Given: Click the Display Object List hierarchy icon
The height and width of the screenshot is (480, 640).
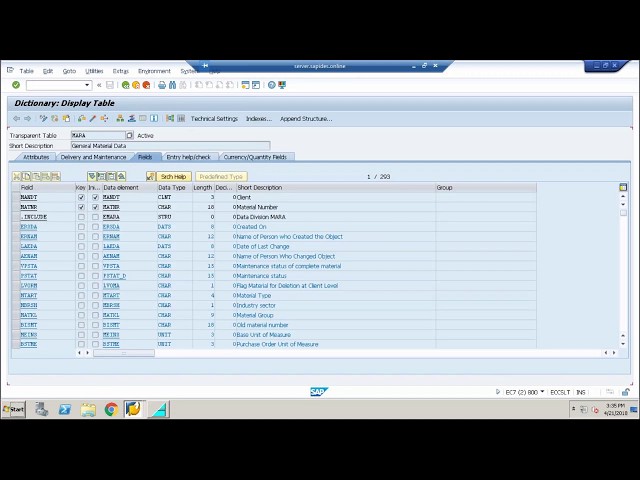Looking at the screenshot, I should point(120,118).
